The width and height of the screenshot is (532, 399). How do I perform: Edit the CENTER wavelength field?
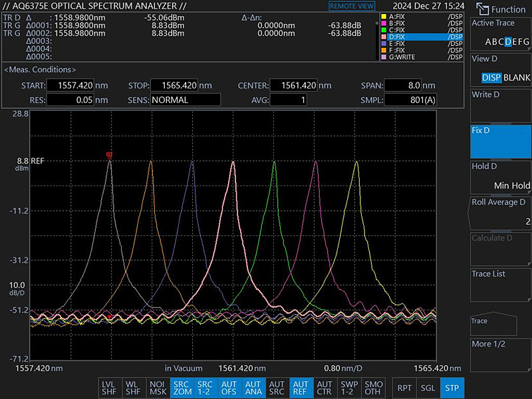(293, 86)
